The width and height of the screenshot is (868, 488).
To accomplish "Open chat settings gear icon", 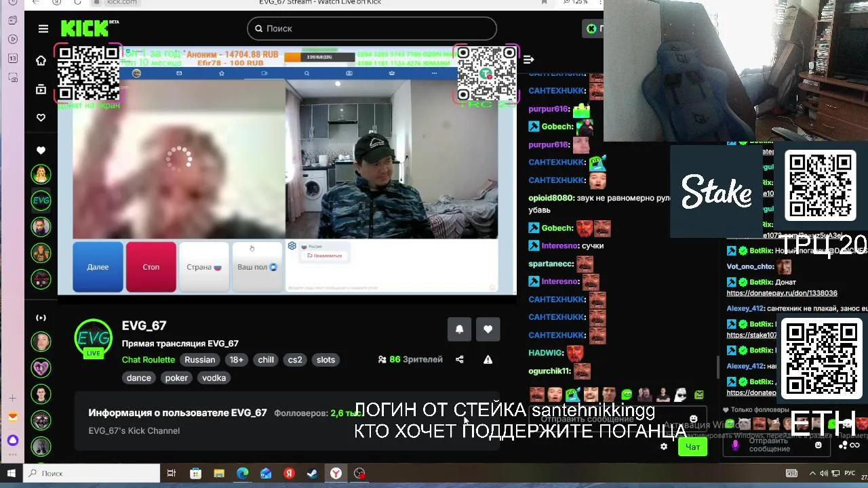I will (664, 447).
